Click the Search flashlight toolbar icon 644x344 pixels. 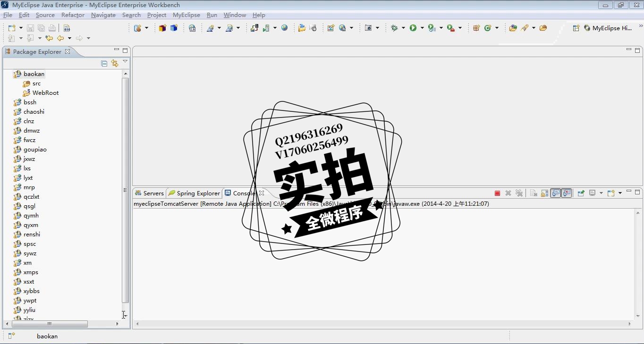(x=525, y=28)
